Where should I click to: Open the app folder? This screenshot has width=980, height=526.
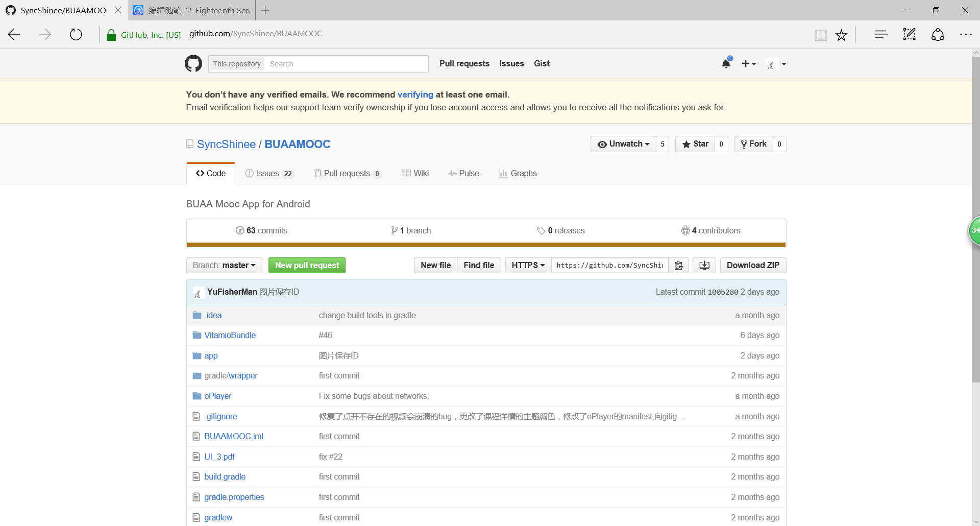point(211,356)
